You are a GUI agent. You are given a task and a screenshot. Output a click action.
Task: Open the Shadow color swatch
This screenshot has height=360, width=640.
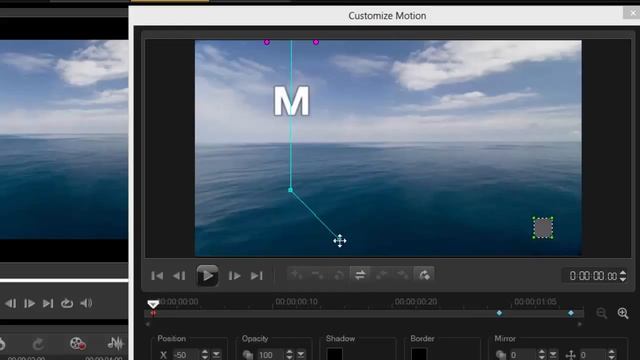334,354
